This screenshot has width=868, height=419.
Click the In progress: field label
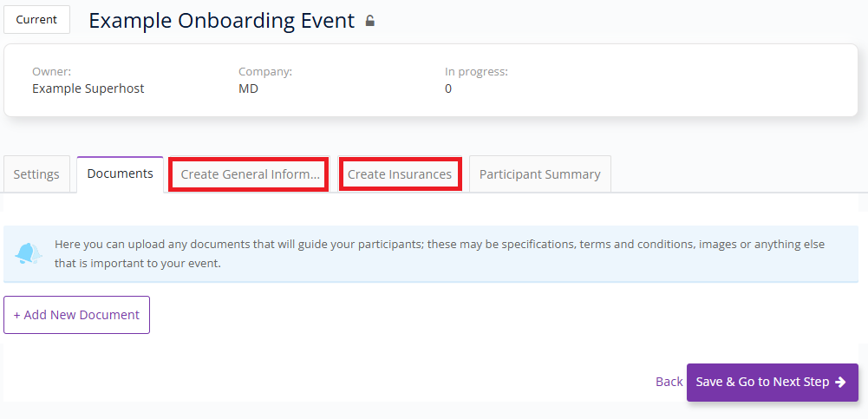pyautogui.click(x=476, y=71)
